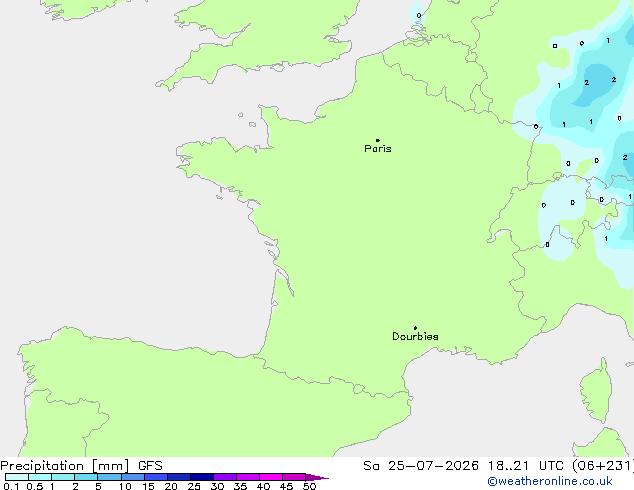This screenshot has width=634, height=490.
Task: Pick the 10–15 mm legend swatch
Action: [x=133, y=477]
